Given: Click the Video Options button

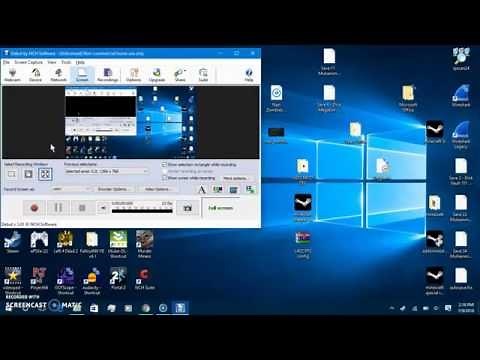Looking at the screenshot, I should tap(157, 189).
